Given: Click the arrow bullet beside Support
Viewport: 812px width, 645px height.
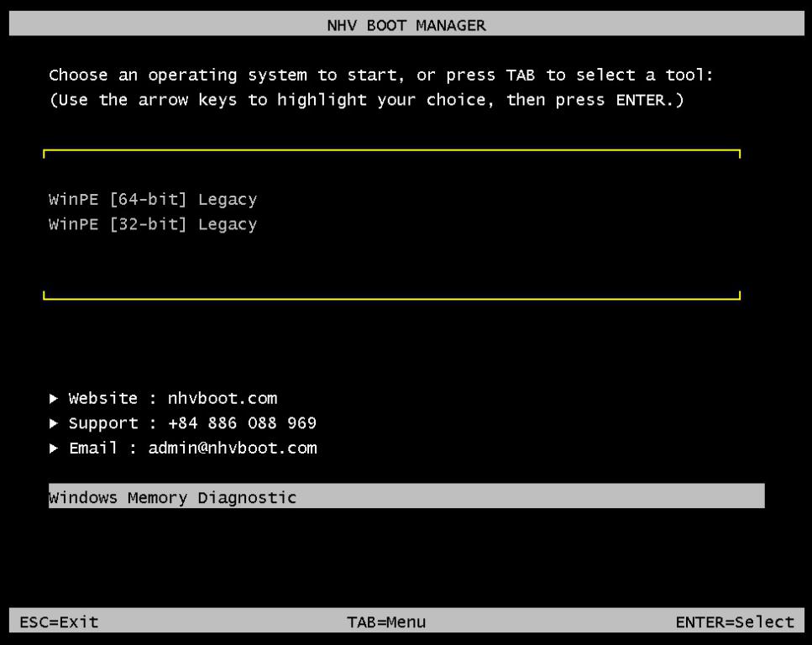Looking at the screenshot, I should pos(54,423).
